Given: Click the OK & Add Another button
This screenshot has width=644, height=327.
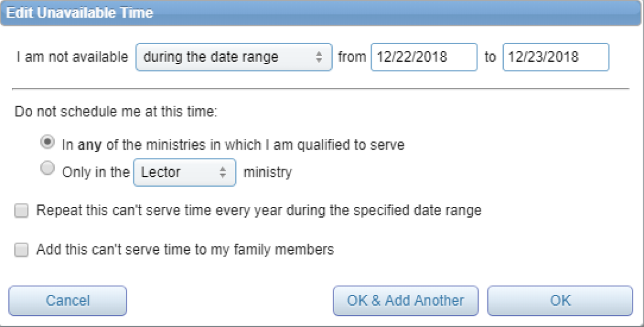Looking at the screenshot, I should click(406, 301).
